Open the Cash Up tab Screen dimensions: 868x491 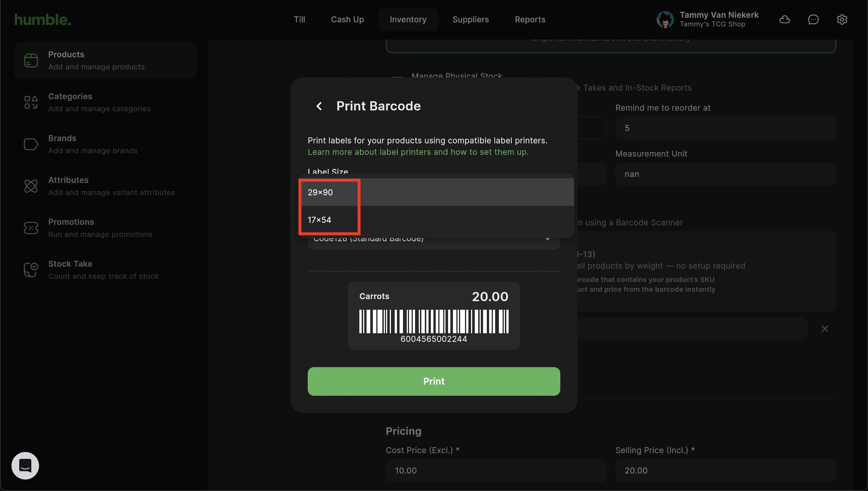click(x=347, y=20)
